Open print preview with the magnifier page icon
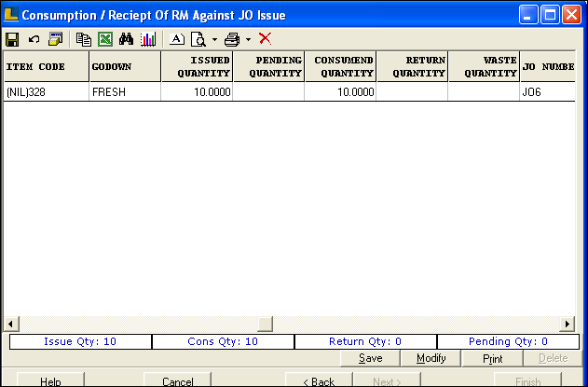 point(198,39)
